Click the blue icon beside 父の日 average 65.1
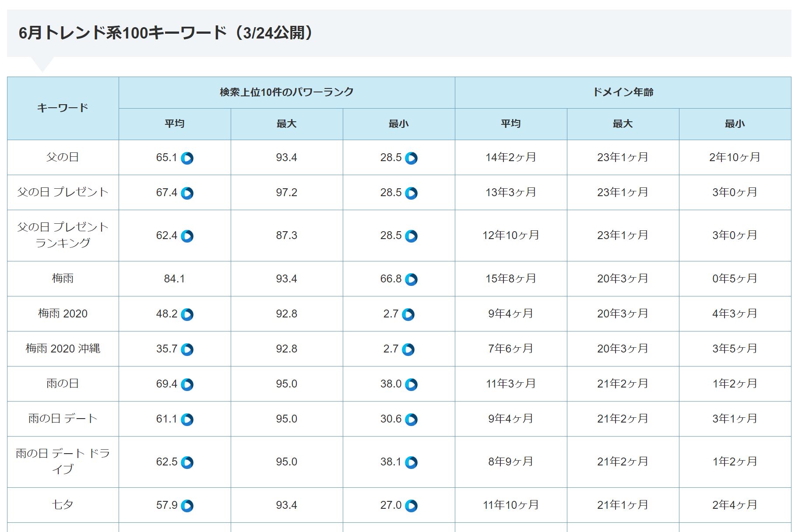This screenshot has width=802, height=532. click(x=187, y=158)
